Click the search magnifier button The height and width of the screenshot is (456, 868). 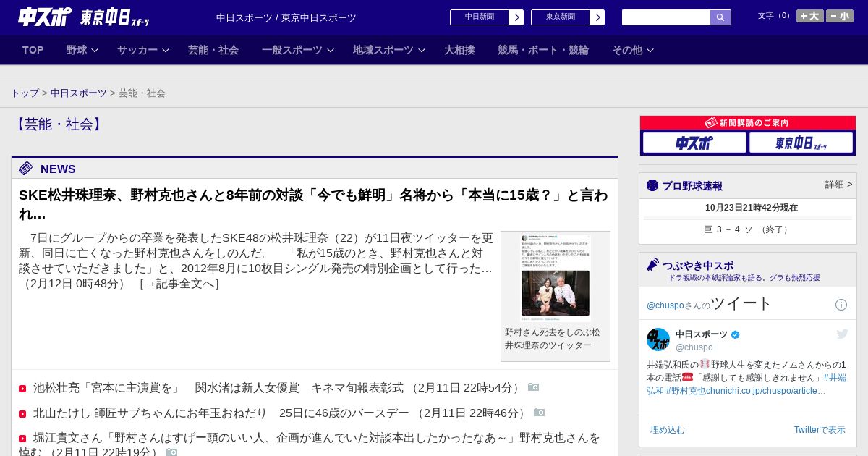click(720, 17)
